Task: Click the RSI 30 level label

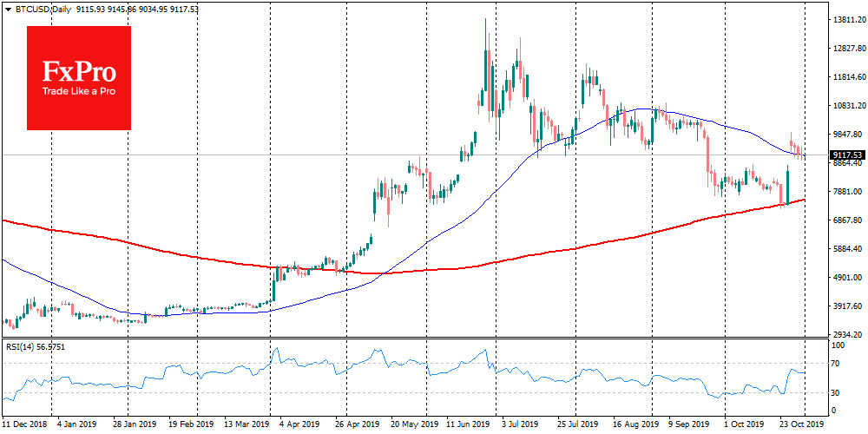Action: [x=838, y=392]
